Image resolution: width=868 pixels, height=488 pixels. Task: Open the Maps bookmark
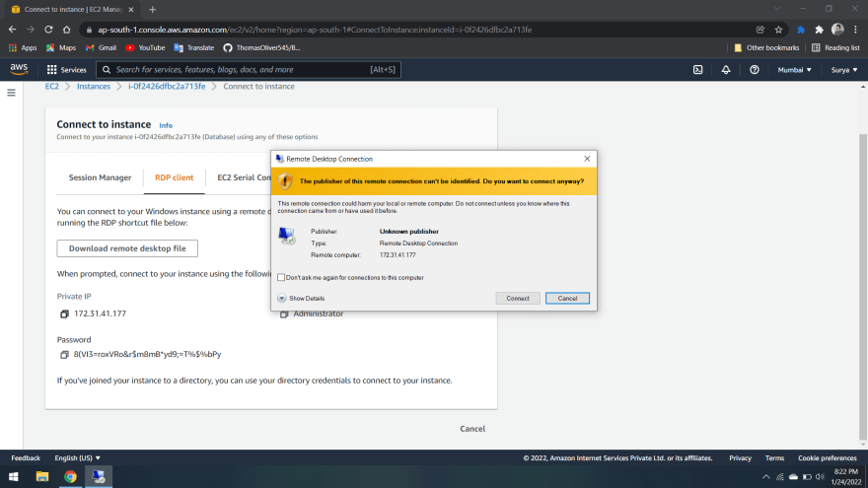coord(61,47)
